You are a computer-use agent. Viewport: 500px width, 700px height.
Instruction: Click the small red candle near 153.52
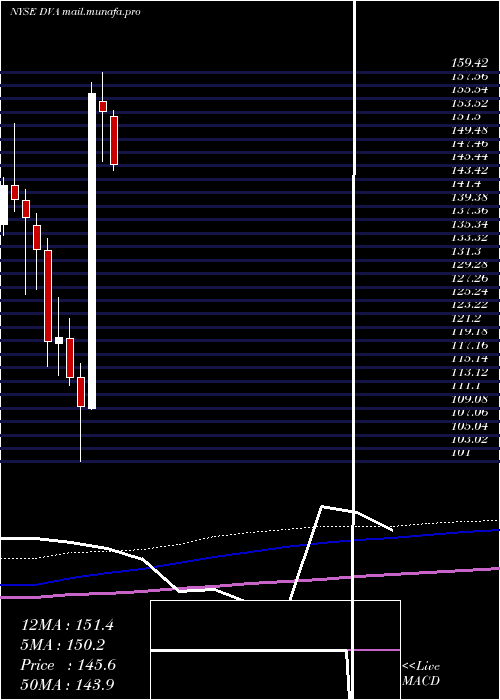(x=103, y=106)
